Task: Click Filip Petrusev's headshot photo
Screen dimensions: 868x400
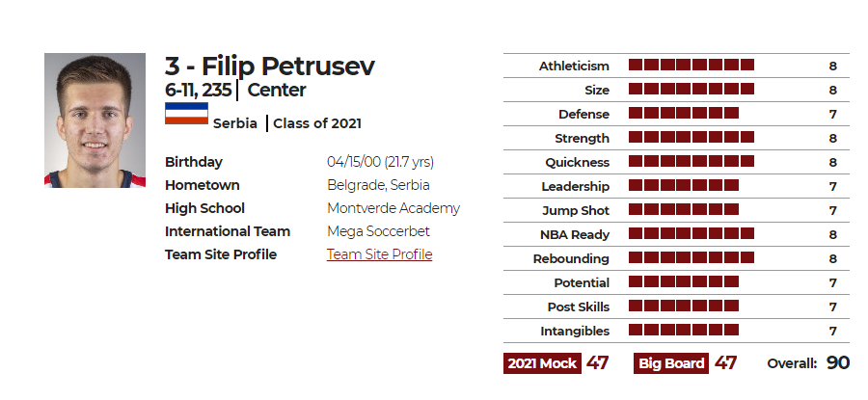Action: click(95, 120)
